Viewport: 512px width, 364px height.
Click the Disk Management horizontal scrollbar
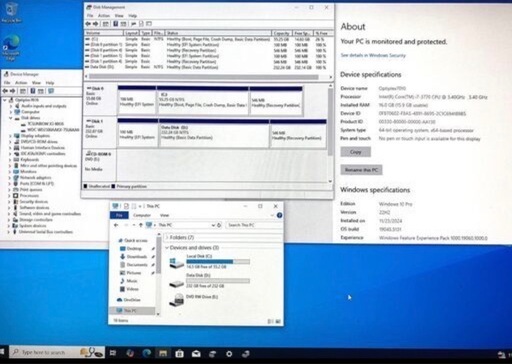(204, 77)
